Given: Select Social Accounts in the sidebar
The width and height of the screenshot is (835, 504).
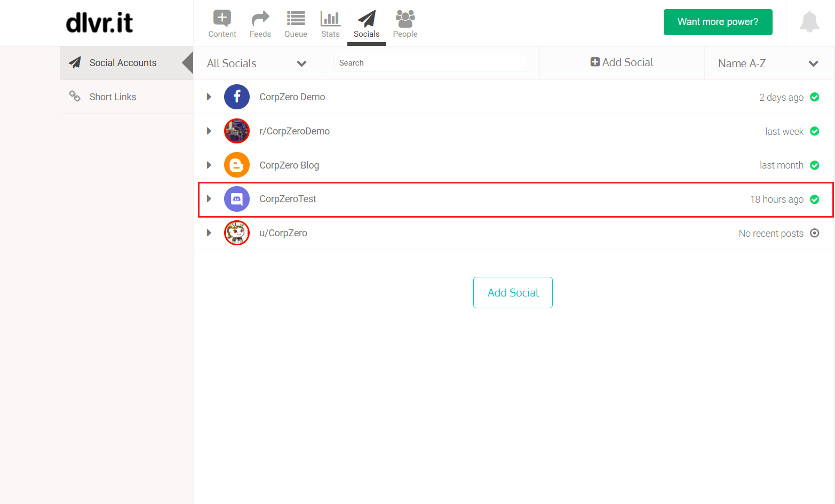Looking at the screenshot, I should click(x=123, y=63).
